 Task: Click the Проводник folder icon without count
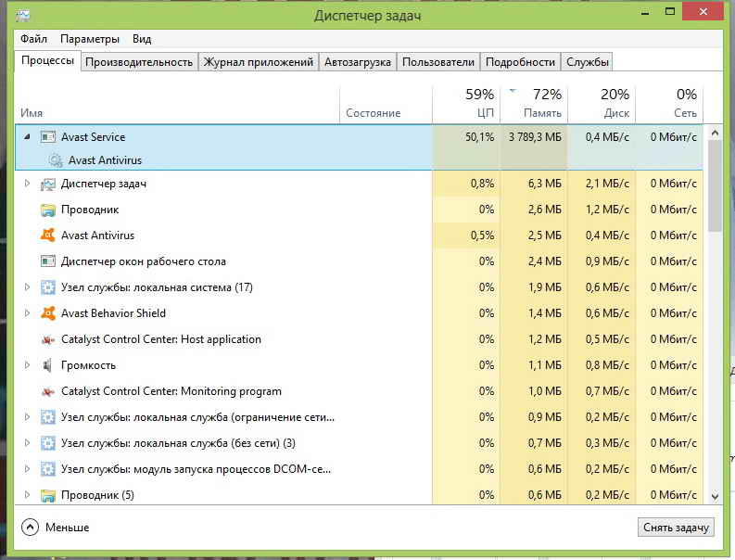[48, 210]
